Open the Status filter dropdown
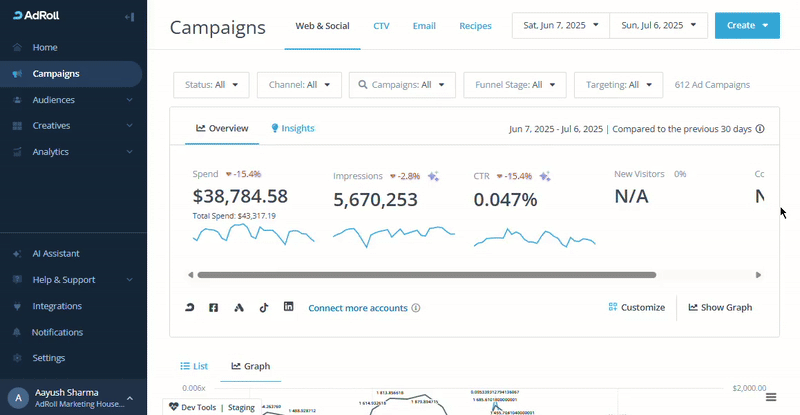Viewport: 800px width, 415px height. point(211,85)
